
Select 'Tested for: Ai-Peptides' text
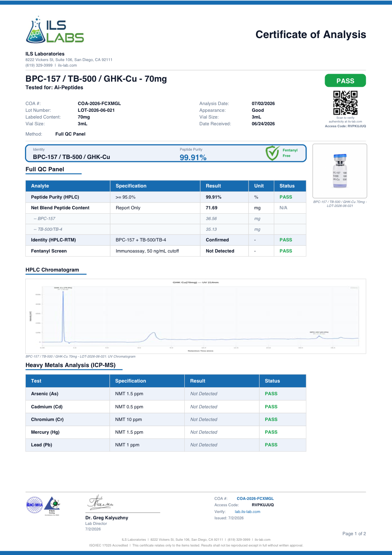pyautogui.click(x=54, y=88)
